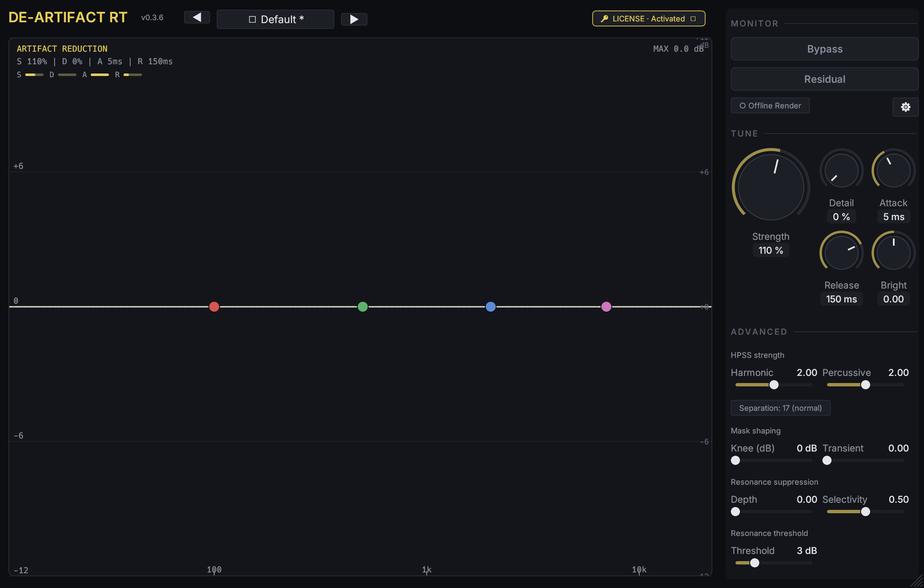Click the pink EQ band node
The width and height of the screenshot is (924, 588).
tap(606, 307)
